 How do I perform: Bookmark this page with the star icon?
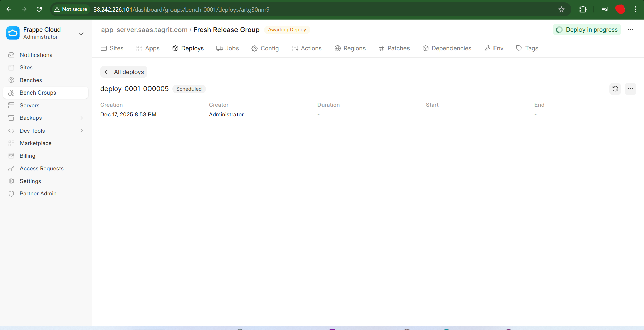click(561, 9)
